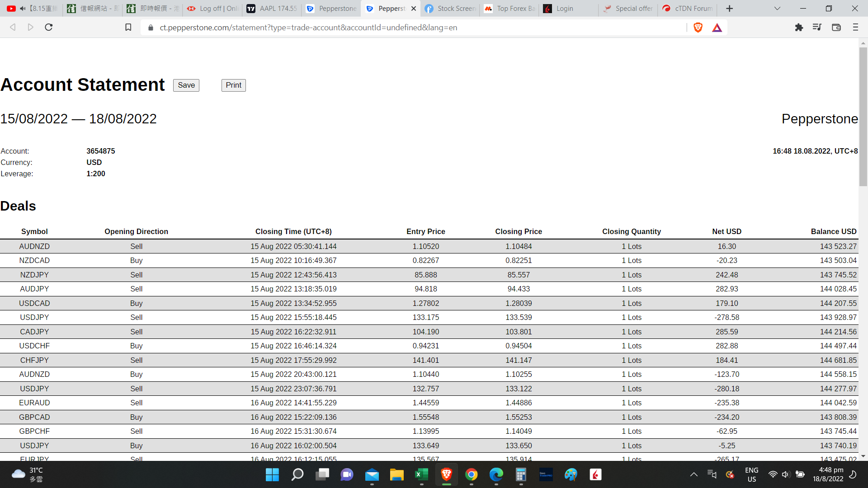Viewport: 868px width, 488px height.
Task: Open the browser main menu (hamburger)
Action: pos(855,28)
